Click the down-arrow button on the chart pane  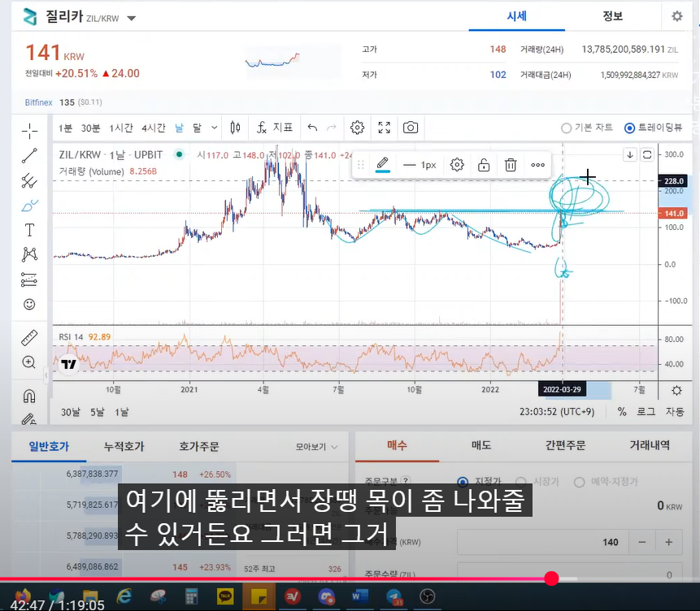630,155
